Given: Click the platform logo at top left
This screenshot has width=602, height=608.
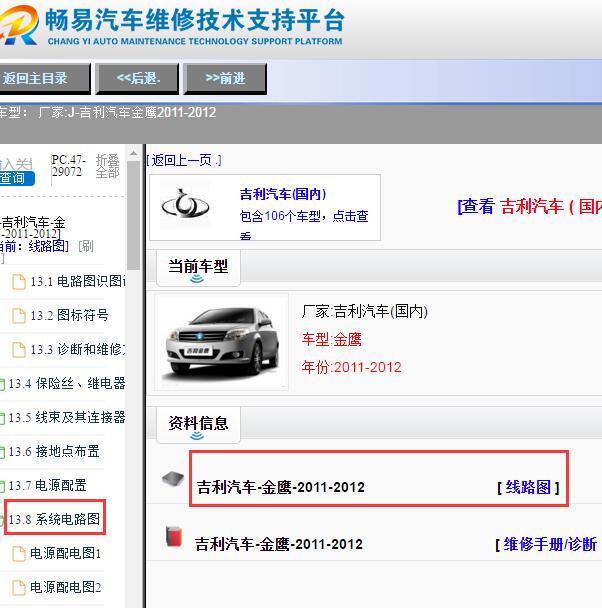Looking at the screenshot, I should click(19, 25).
